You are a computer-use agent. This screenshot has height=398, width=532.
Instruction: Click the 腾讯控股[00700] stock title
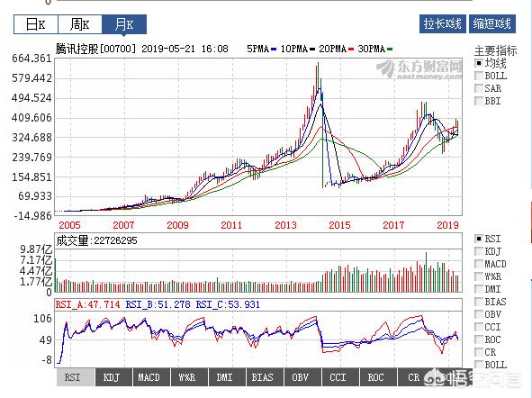(x=96, y=49)
